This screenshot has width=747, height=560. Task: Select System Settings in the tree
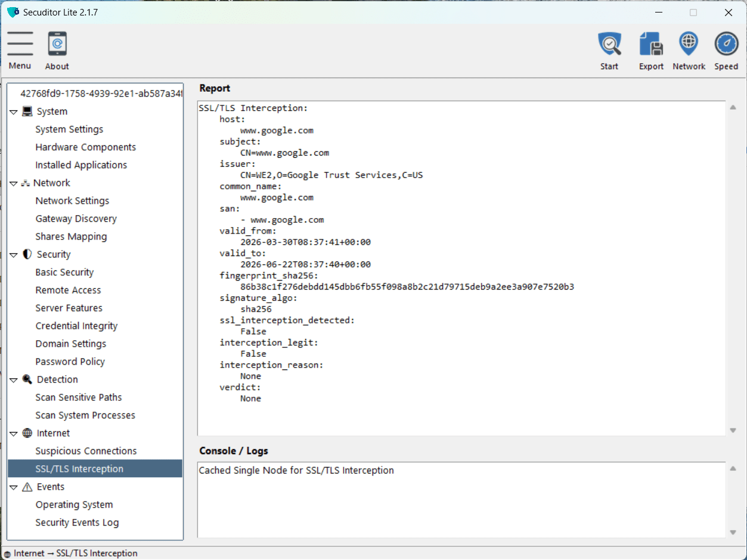coord(69,129)
